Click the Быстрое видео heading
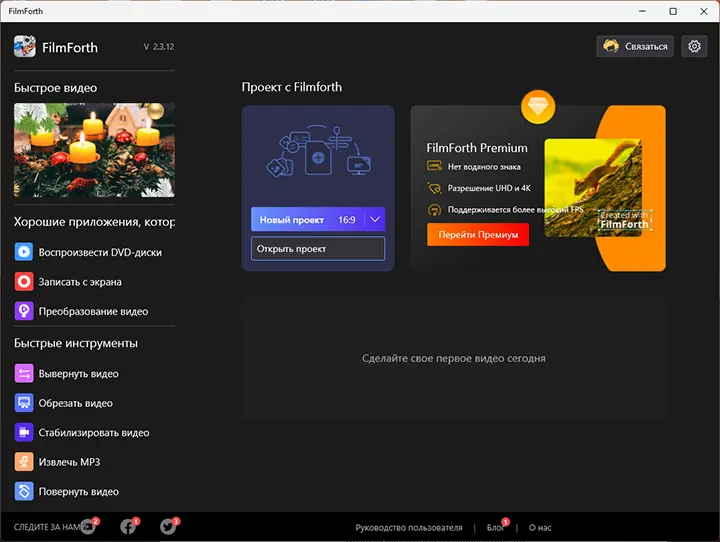 coord(56,87)
